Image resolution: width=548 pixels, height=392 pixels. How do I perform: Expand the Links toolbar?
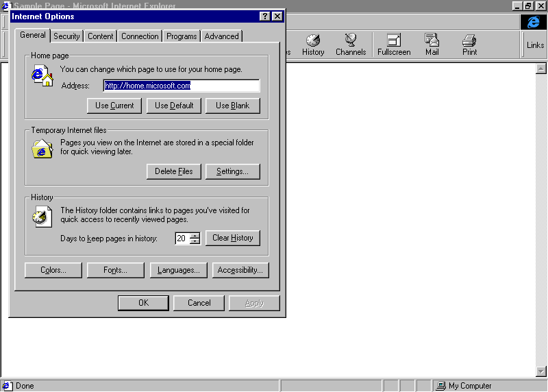tap(535, 45)
